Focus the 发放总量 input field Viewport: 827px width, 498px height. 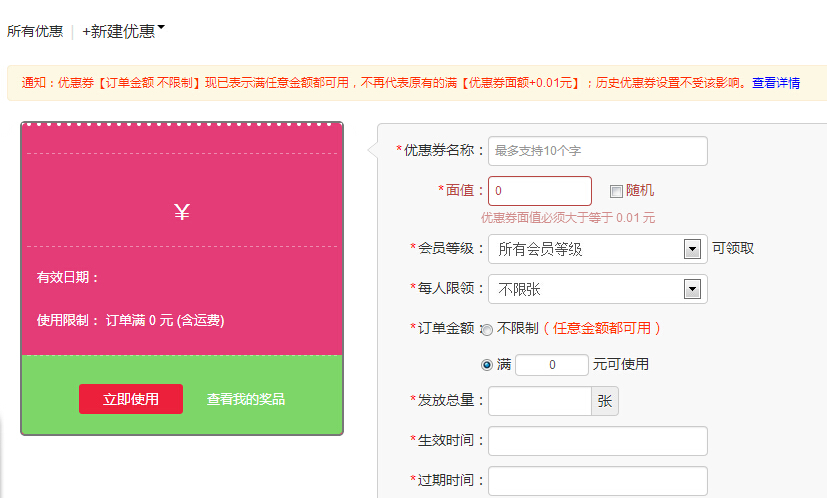pos(540,401)
